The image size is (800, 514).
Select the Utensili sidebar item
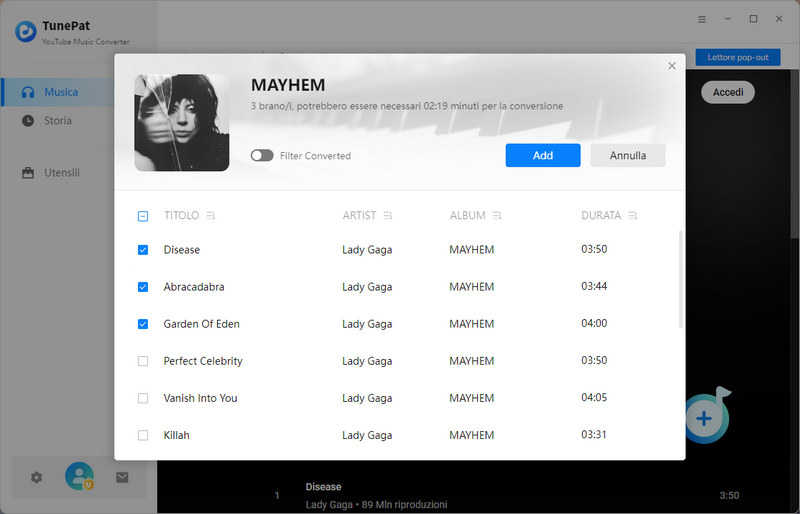58,173
